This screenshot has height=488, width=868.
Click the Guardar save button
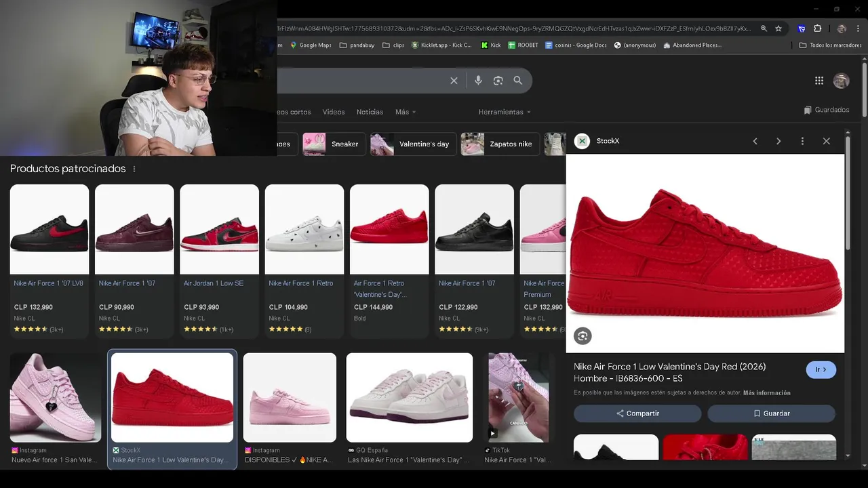click(x=771, y=413)
